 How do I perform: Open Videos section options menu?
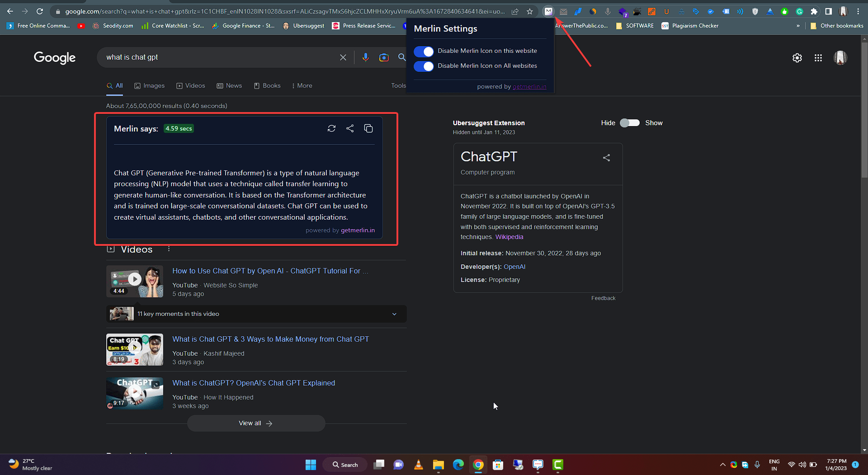tap(169, 249)
